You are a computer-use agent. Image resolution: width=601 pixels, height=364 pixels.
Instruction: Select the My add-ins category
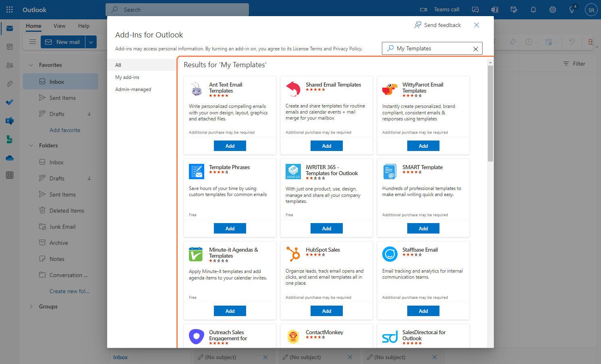[x=142, y=77]
